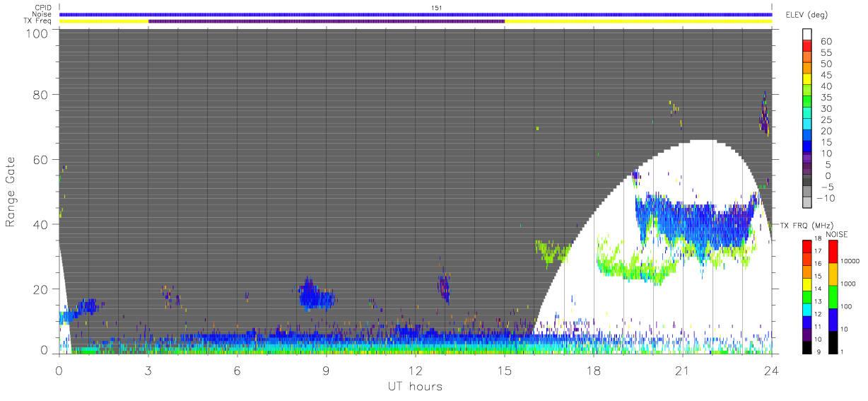Click the green 100-1000 NOISE legend swatch
This screenshot has width=868, height=401.
tap(833, 296)
